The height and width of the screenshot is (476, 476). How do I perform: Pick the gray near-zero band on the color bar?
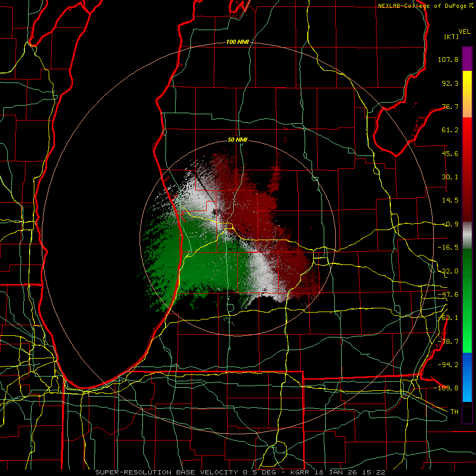point(467,235)
